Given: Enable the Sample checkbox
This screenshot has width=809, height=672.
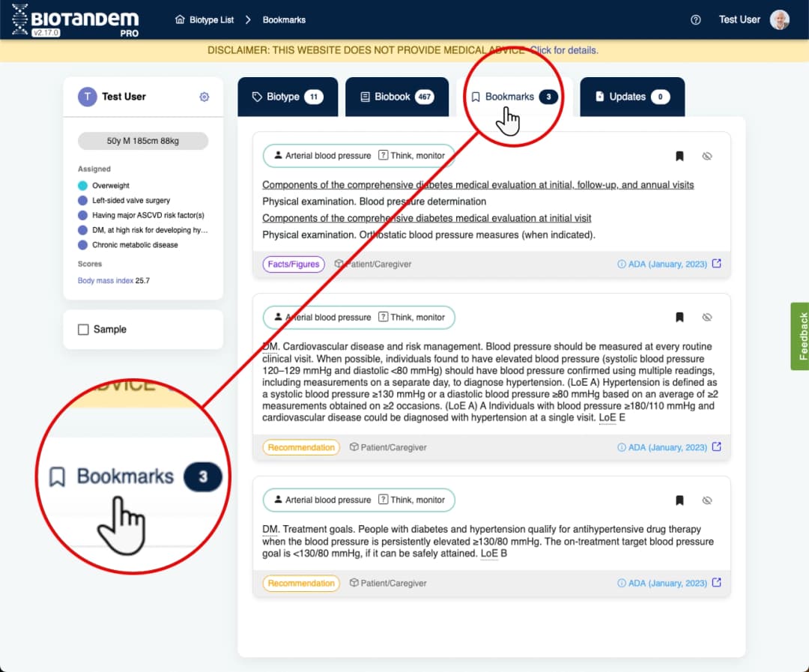Looking at the screenshot, I should pos(83,330).
